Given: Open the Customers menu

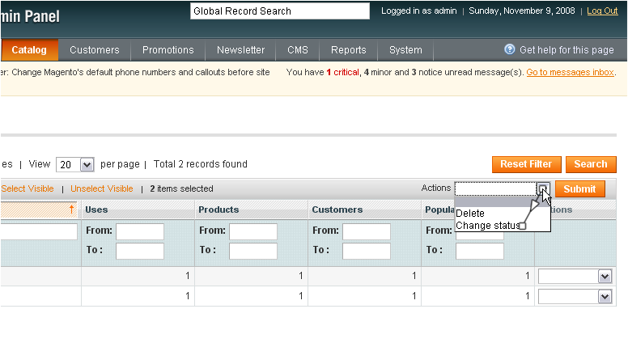Looking at the screenshot, I should pos(95,49).
